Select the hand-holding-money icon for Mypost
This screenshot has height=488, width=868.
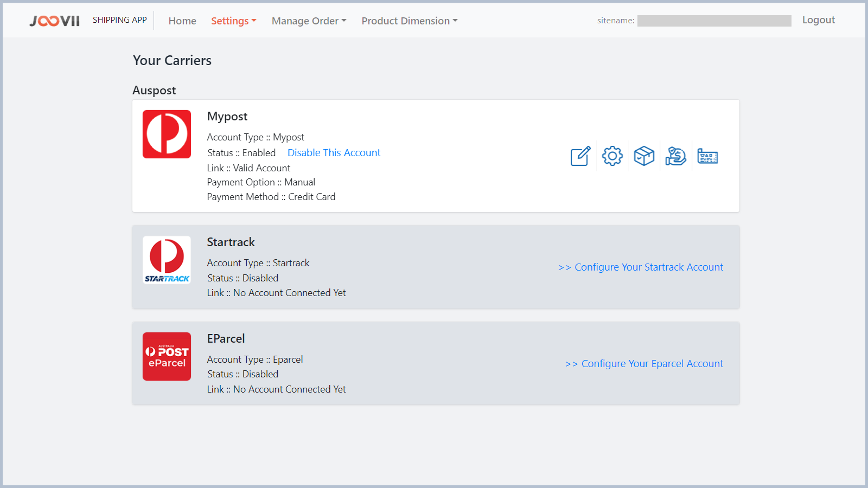coord(675,156)
